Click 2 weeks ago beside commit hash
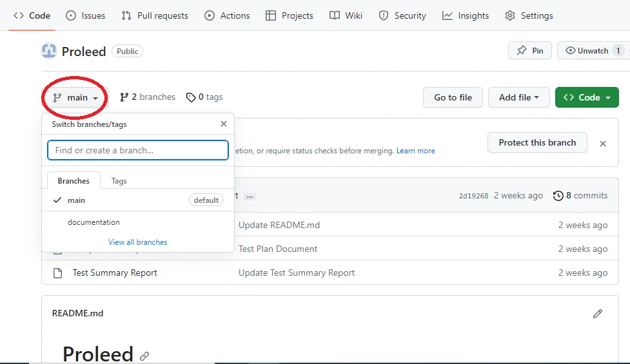Viewport: 630px width, 364px height. [x=518, y=195]
